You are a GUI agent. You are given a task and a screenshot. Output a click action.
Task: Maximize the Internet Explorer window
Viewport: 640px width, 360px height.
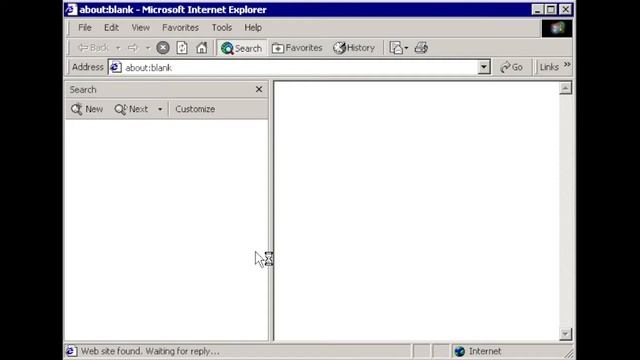pyautogui.click(x=551, y=10)
